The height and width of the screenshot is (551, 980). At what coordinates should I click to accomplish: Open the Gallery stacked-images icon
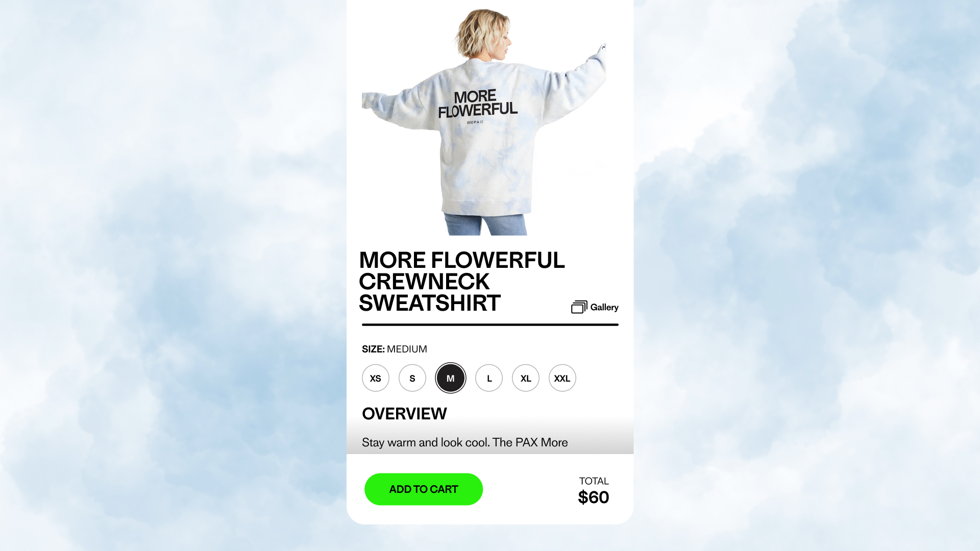579,307
